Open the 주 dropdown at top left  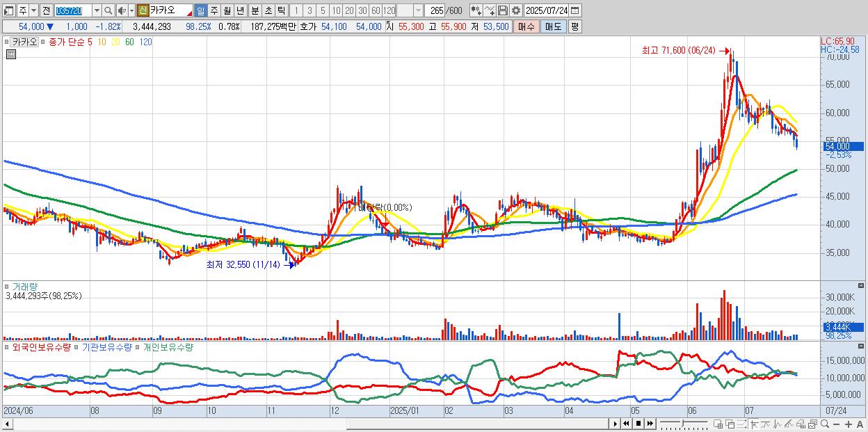coord(33,10)
